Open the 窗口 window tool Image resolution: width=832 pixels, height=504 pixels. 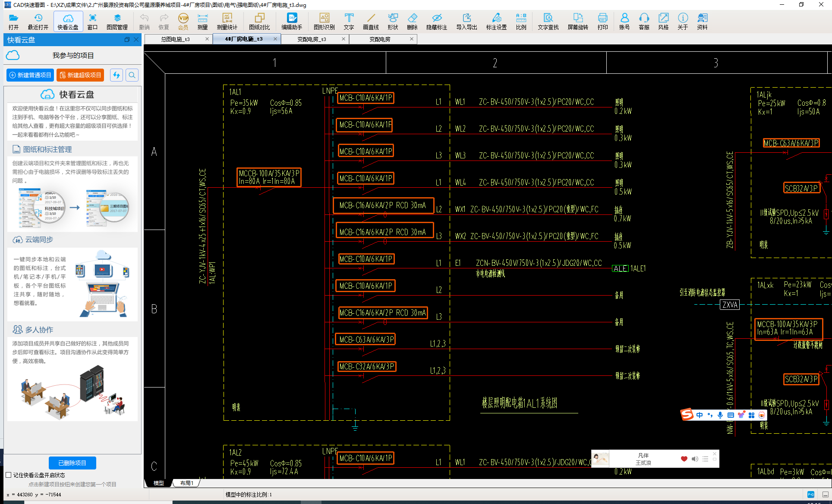pos(92,21)
